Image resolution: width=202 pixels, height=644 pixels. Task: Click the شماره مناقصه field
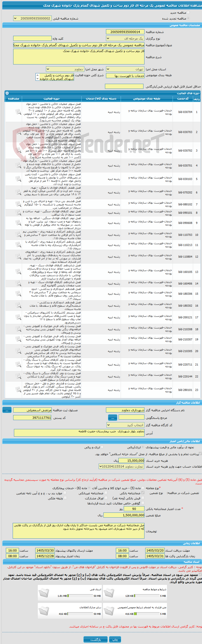(125, 32)
